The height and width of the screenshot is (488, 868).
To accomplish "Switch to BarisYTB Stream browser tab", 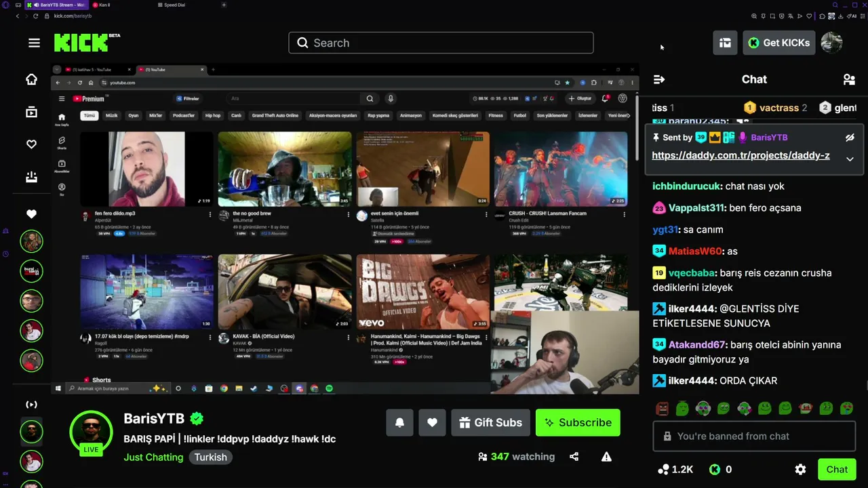I will tap(57, 5).
